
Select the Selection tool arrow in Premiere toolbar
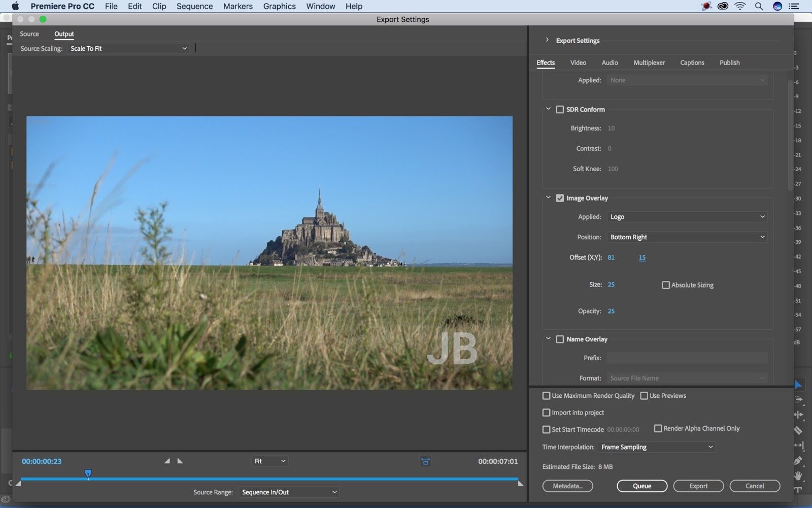(798, 385)
